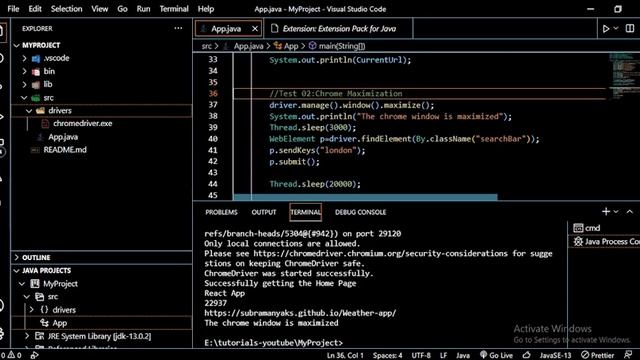Screen dimensions: 640x360
Task: Change language mode via Java status
Action: pos(463,356)
